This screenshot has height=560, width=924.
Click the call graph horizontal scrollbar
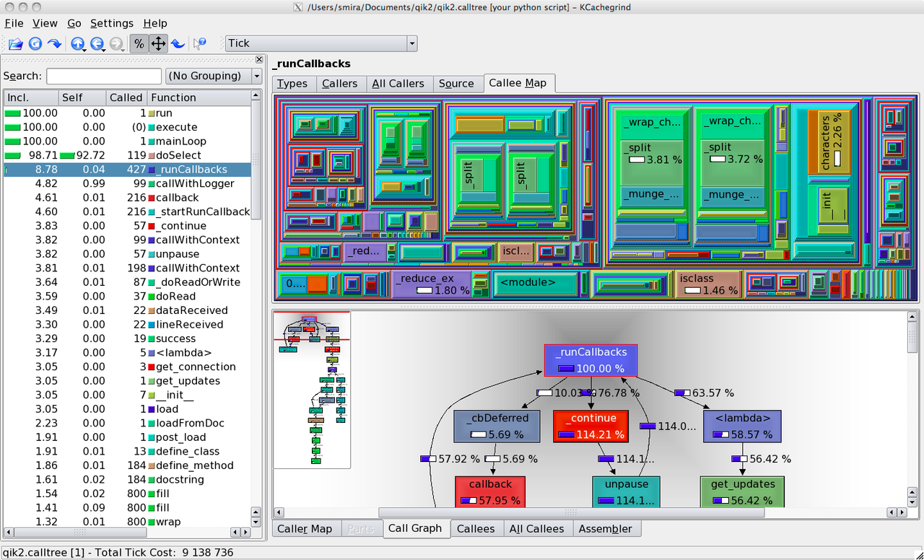tap(572, 512)
